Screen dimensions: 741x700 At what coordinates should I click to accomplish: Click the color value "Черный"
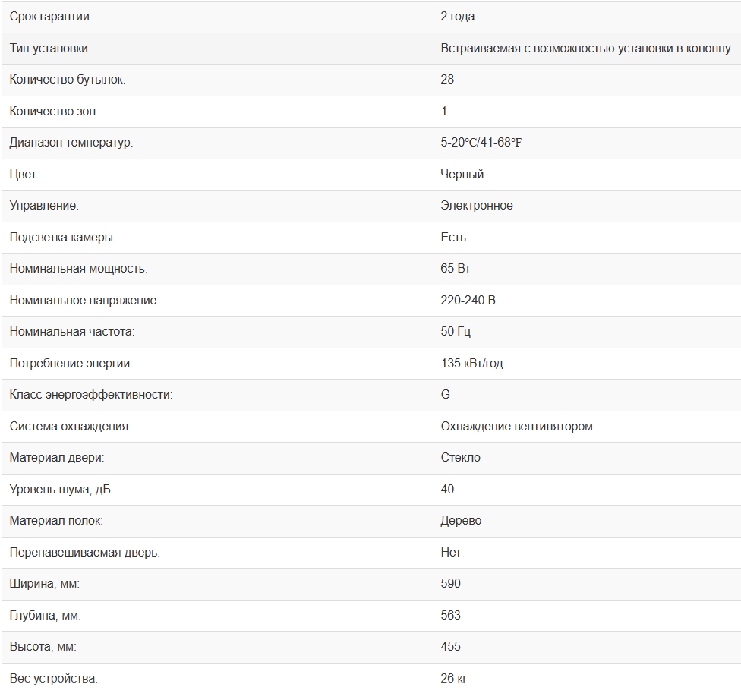pos(462,175)
